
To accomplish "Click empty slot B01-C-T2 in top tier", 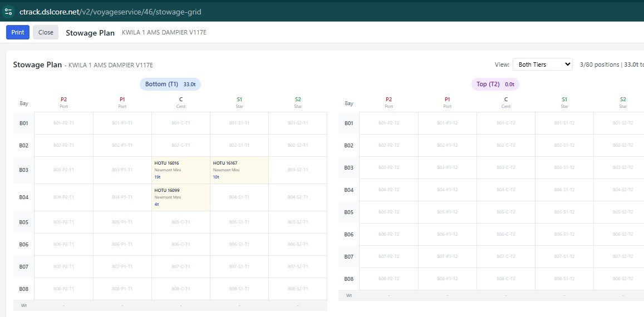I will pos(505,123).
